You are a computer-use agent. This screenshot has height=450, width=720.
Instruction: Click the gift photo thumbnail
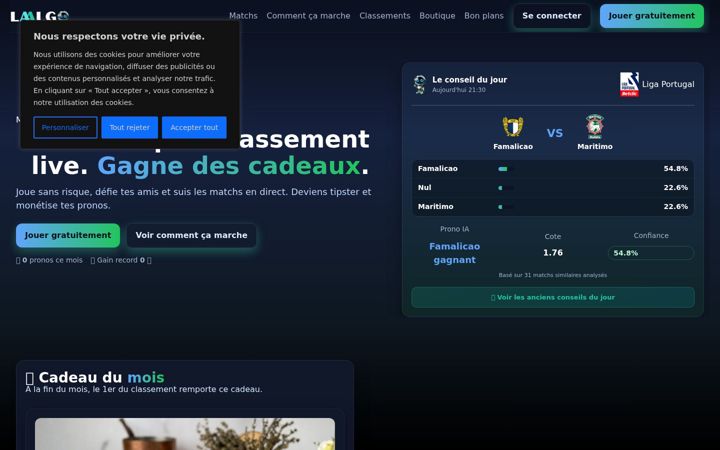click(x=185, y=434)
